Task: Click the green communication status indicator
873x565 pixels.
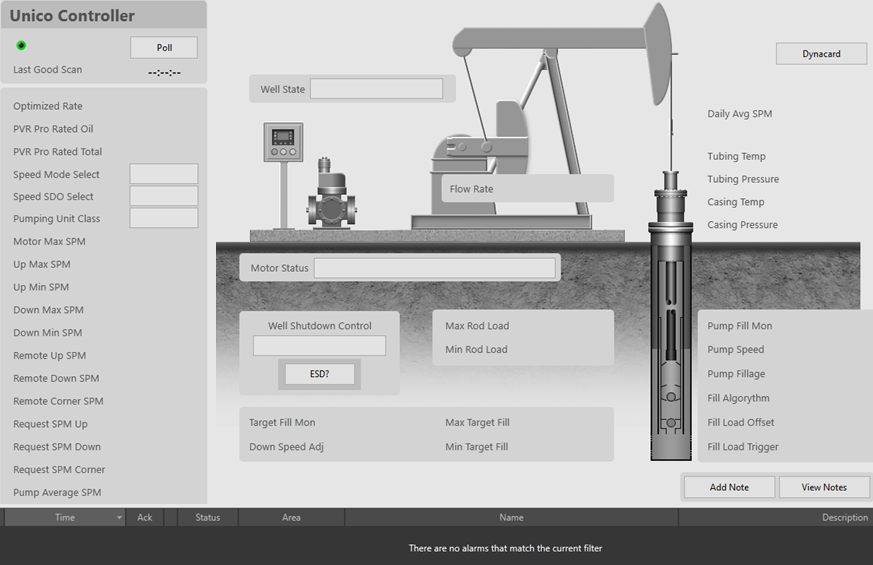Action: [x=21, y=46]
